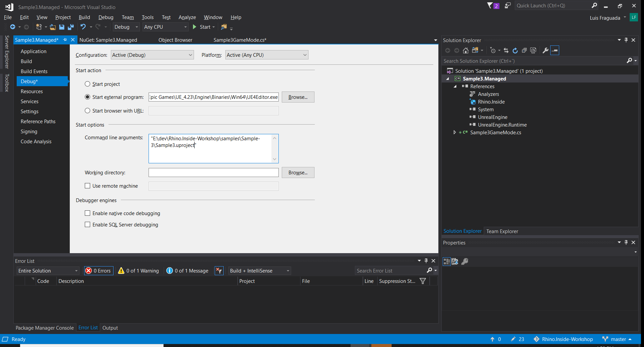Select Start external program radio button
The image size is (644, 347).
(x=87, y=97)
